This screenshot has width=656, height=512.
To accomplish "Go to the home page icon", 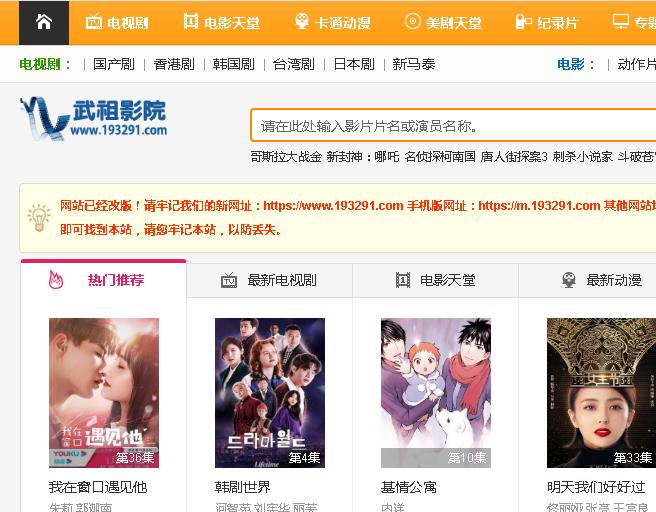I will click(x=44, y=22).
